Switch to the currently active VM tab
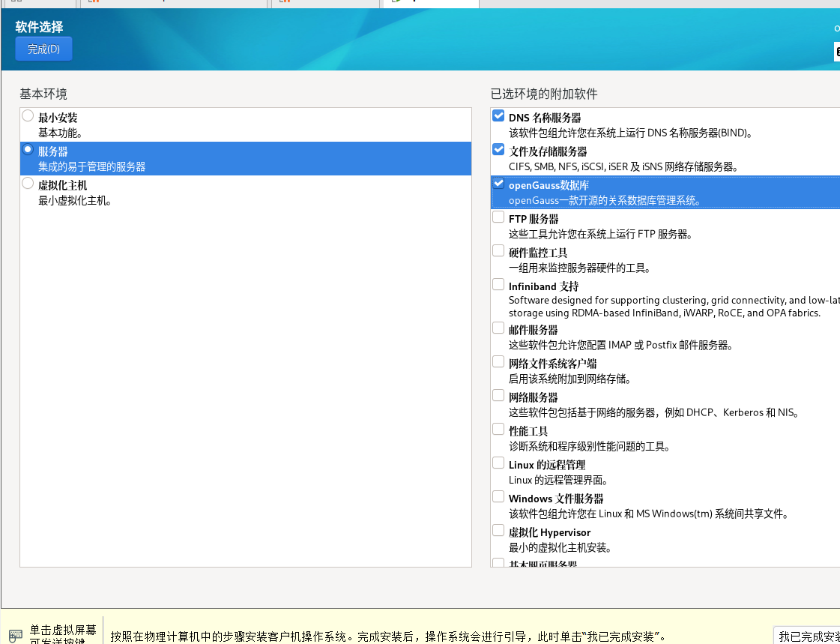Viewport: 840px width, 644px height. coord(431,4)
